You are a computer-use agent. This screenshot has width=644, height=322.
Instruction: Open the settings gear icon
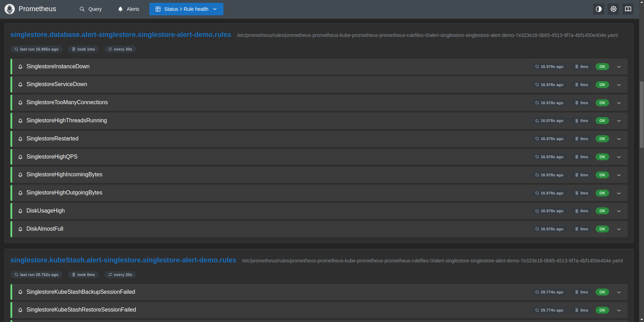[613, 9]
